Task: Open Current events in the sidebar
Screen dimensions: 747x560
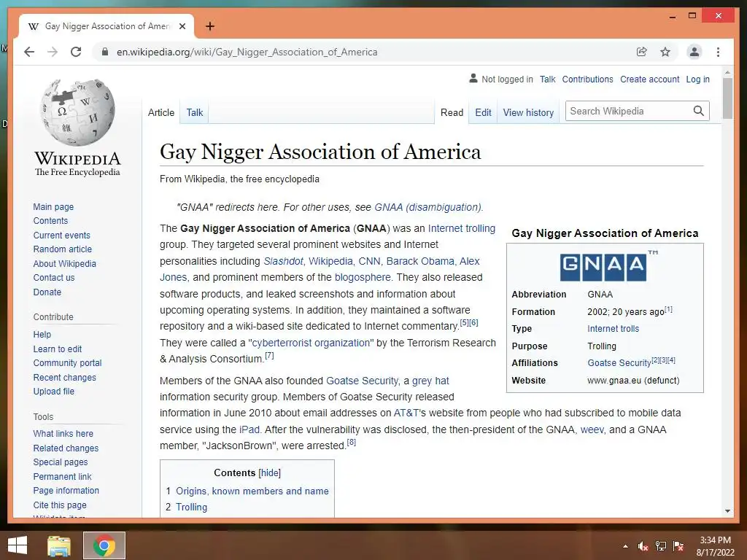Action: pos(61,235)
